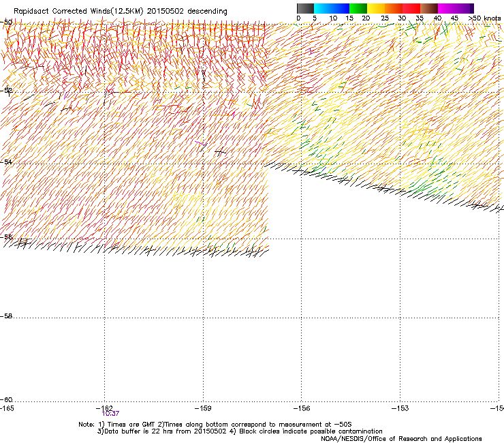Click the legend label '25'
This screenshot has width=504, height=443.
coord(385,18)
